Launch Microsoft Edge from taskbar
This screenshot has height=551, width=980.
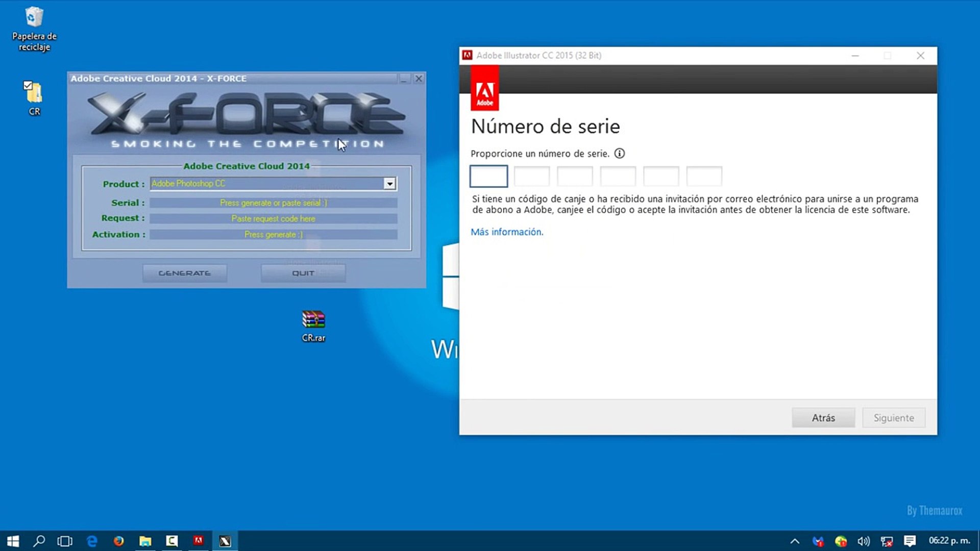pos(92,541)
